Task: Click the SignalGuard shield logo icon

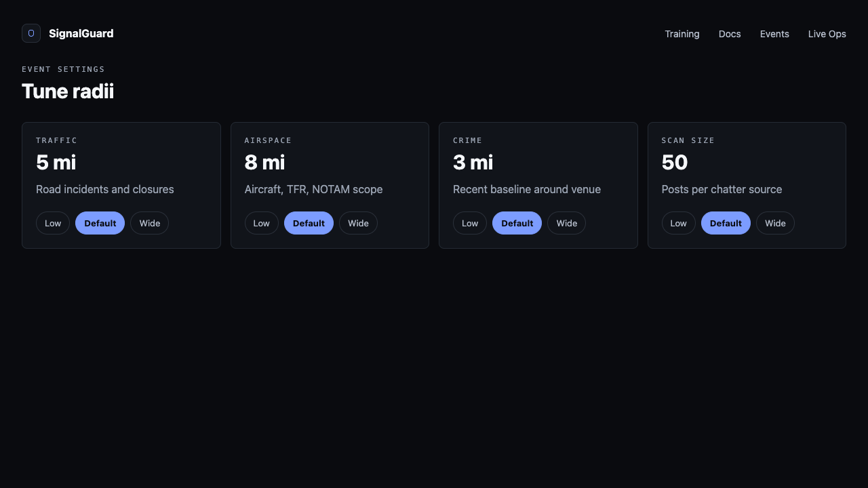Action: tap(31, 33)
